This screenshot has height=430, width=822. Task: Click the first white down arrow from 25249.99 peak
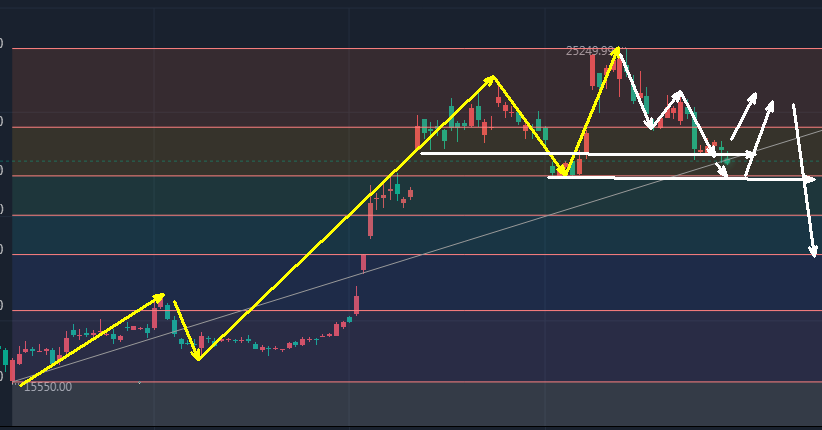pos(635,90)
